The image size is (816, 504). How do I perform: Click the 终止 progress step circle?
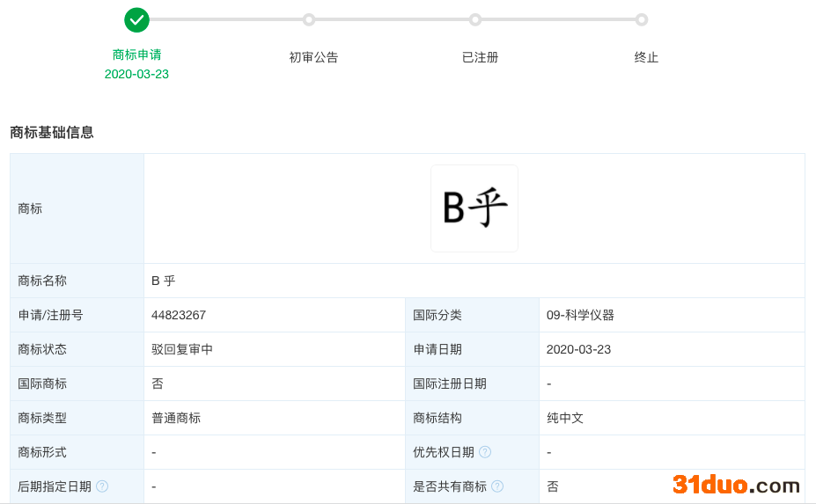642,19
